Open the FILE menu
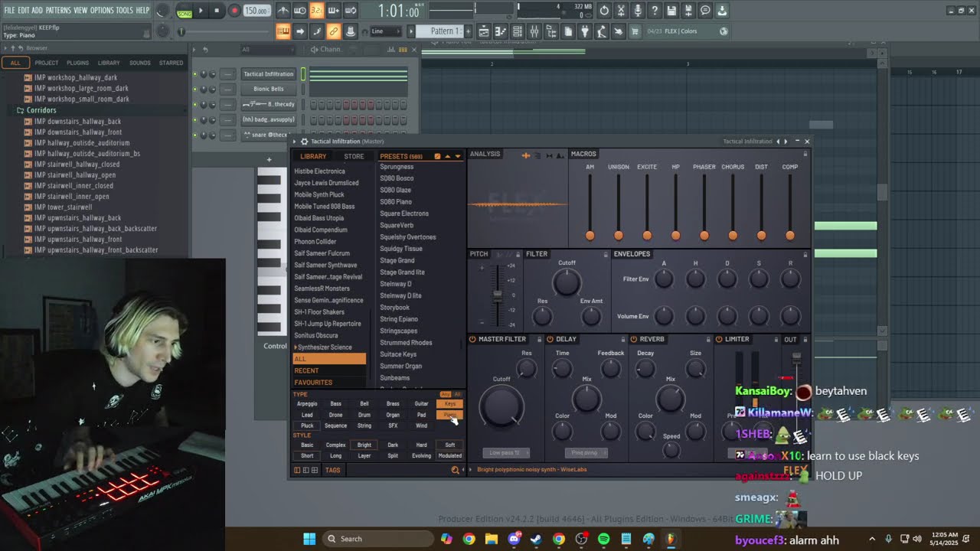Image resolution: width=980 pixels, height=551 pixels. pos(9,11)
